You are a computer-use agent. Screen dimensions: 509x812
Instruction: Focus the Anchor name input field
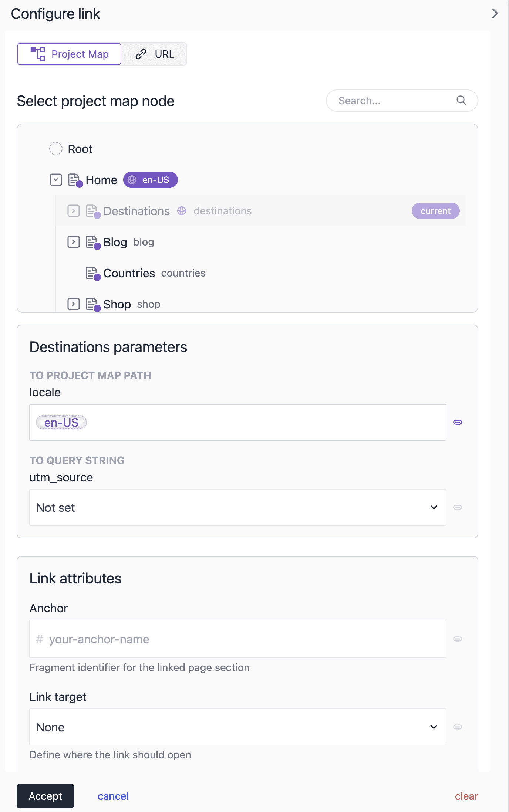coord(238,639)
